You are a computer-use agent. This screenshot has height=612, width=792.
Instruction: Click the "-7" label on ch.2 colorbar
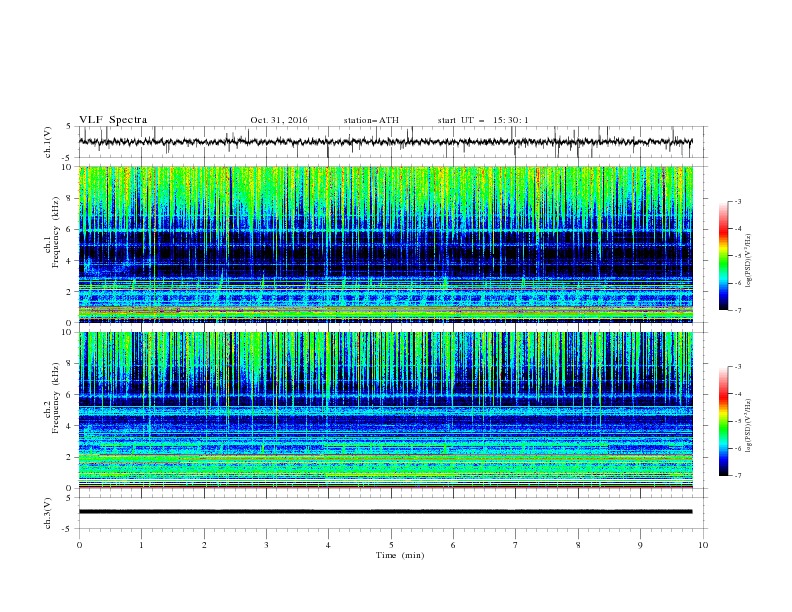(738, 476)
